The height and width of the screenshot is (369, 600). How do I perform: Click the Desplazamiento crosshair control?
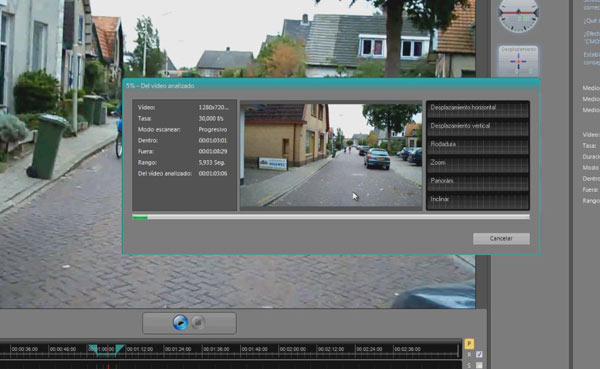(518, 61)
